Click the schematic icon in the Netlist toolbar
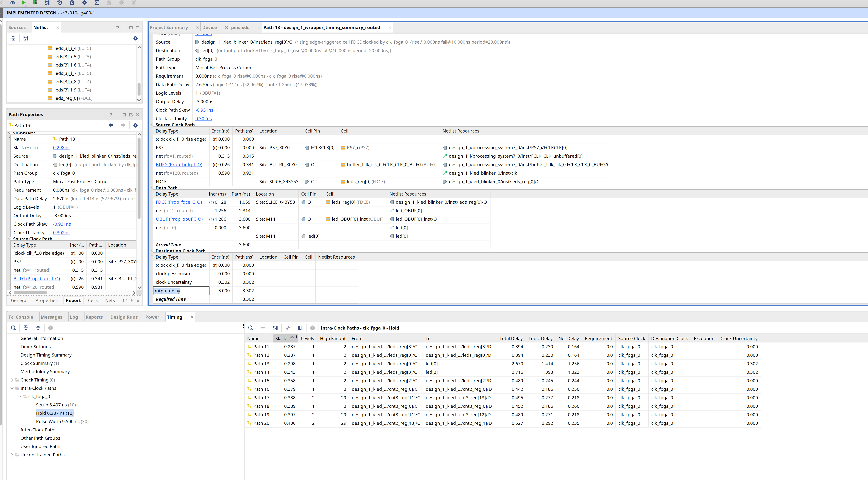 (26, 38)
